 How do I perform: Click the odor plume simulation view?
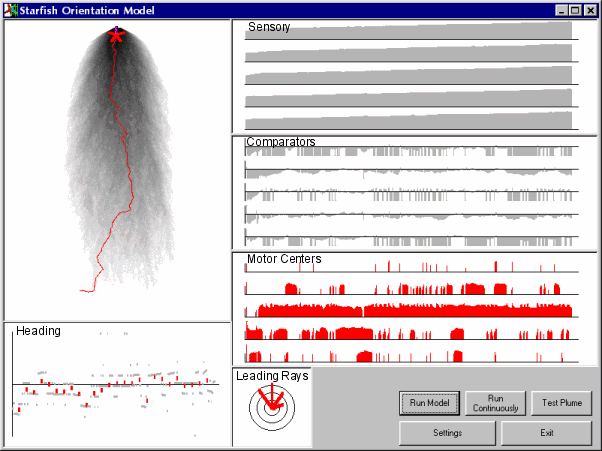(117, 170)
